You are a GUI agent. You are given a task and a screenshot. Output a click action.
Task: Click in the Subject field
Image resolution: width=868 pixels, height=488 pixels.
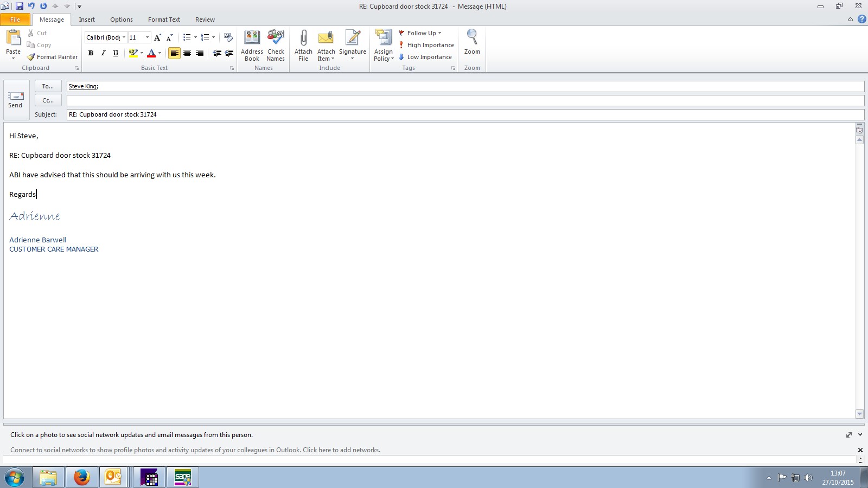pyautogui.click(x=465, y=114)
